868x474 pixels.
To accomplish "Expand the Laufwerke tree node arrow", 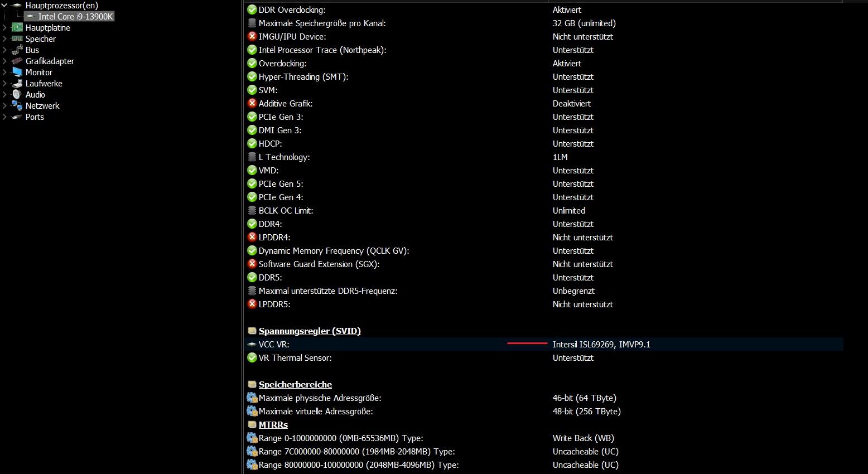I will [x=5, y=84].
